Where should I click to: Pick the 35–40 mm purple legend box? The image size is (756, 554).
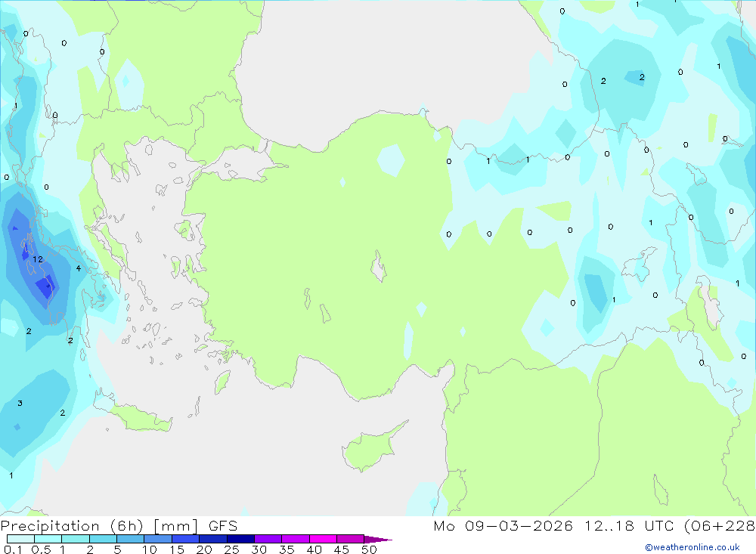click(x=295, y=539)
